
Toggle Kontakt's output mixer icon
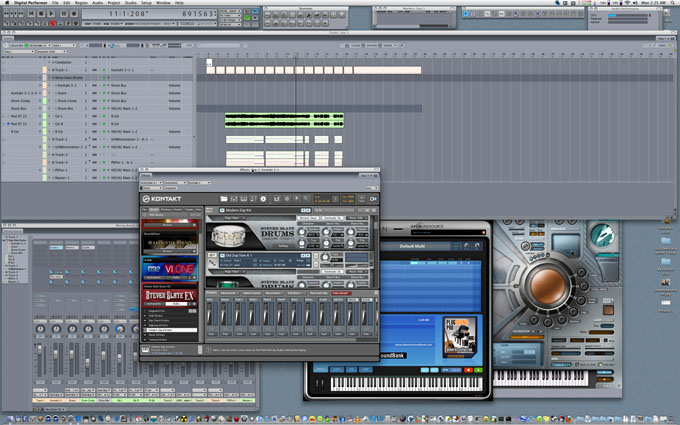234,199
